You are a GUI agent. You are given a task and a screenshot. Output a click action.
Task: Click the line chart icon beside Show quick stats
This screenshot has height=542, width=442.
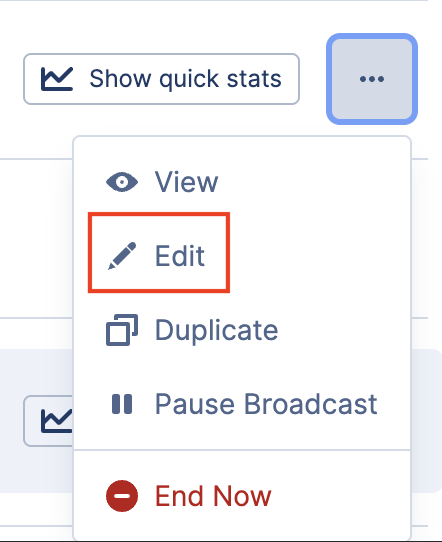57,79
